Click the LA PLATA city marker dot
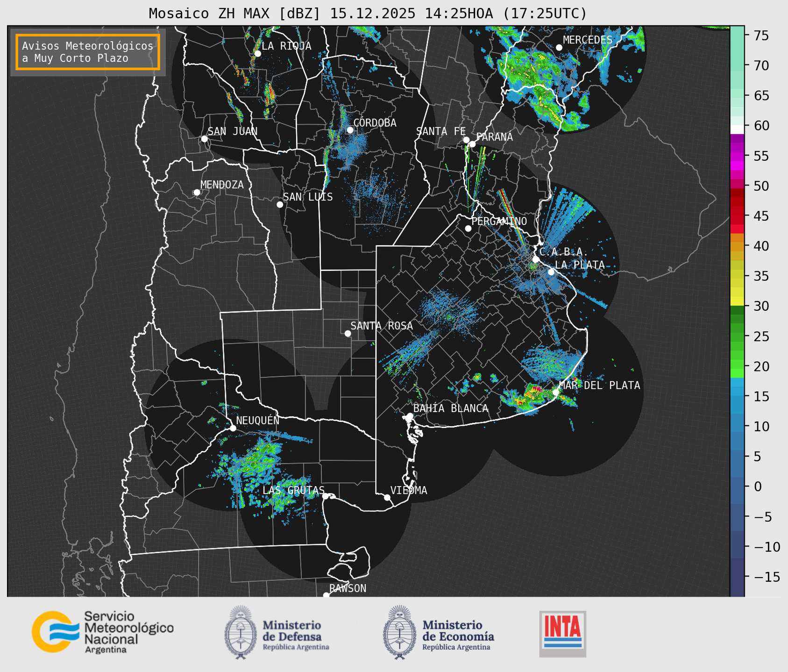The image size is (788, 672). pos(551,272)
